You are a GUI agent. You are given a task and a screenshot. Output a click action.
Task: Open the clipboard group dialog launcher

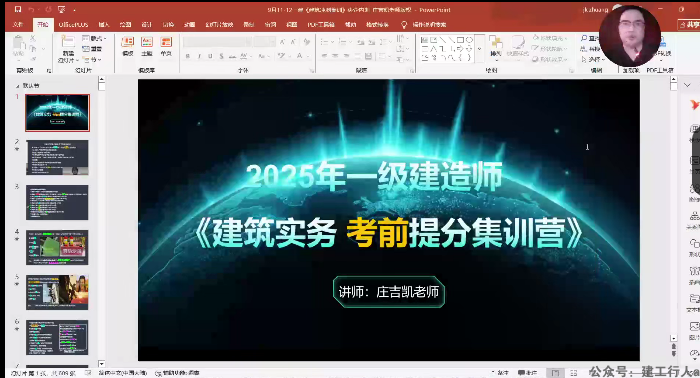[49, 71]
